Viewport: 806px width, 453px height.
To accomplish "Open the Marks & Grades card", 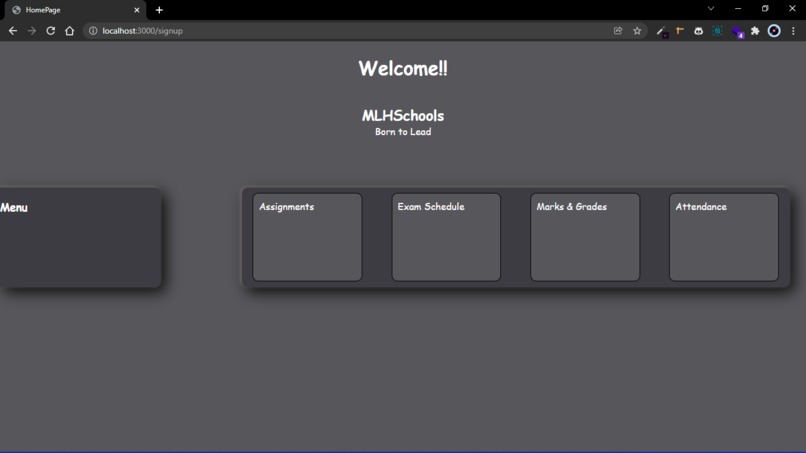I will [585, 237].
